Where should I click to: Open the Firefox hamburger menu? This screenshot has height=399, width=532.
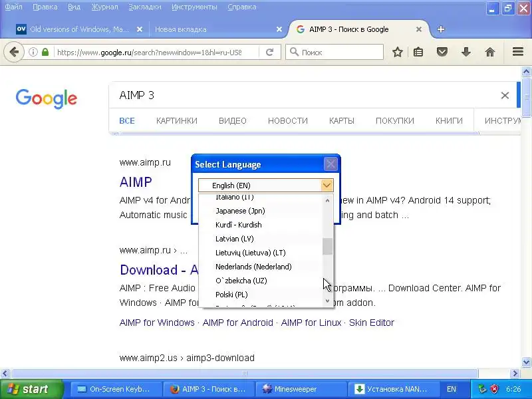518,52
